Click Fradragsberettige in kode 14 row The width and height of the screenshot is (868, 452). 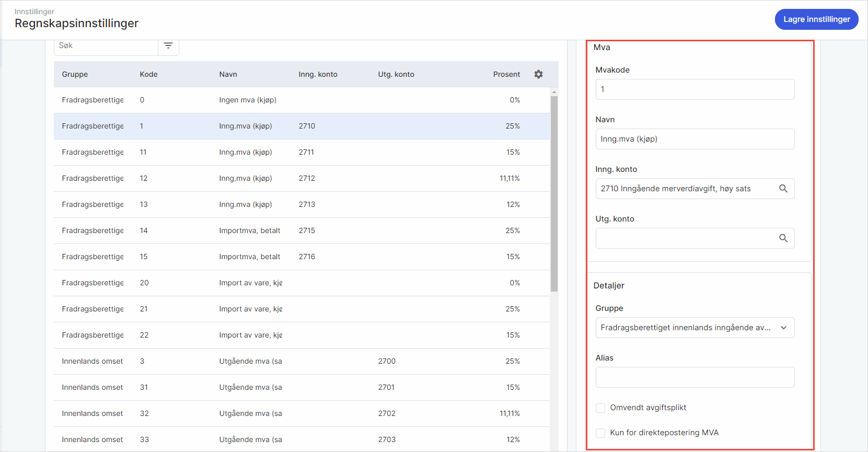92,230
